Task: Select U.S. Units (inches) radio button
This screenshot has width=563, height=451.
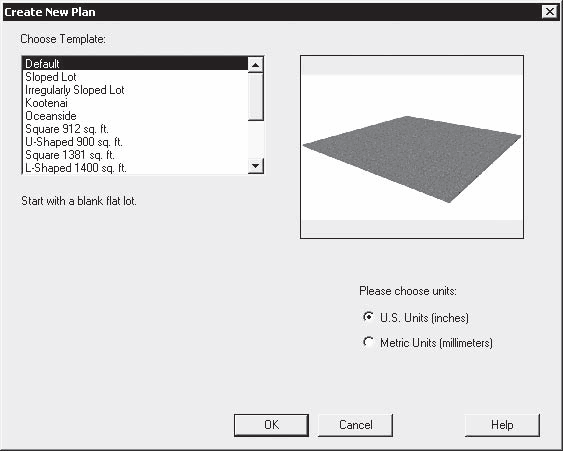Action: (x=368, y=317)
